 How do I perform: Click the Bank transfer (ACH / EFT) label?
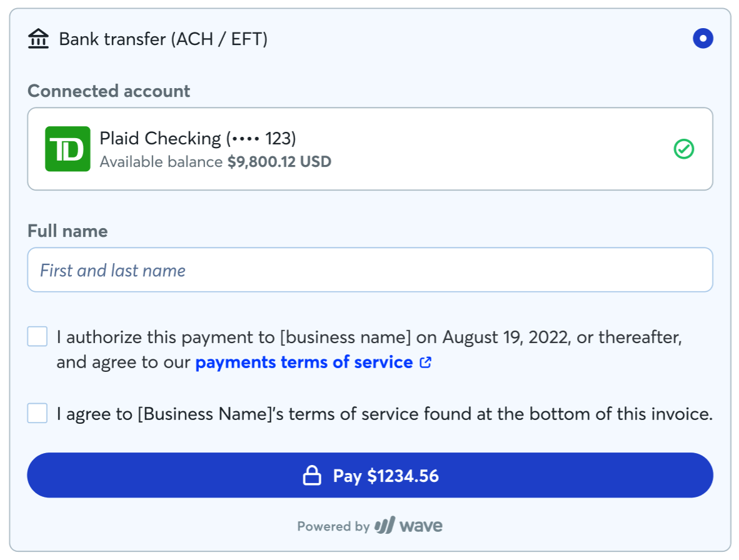pyautogui.click(x=163, y=39)
